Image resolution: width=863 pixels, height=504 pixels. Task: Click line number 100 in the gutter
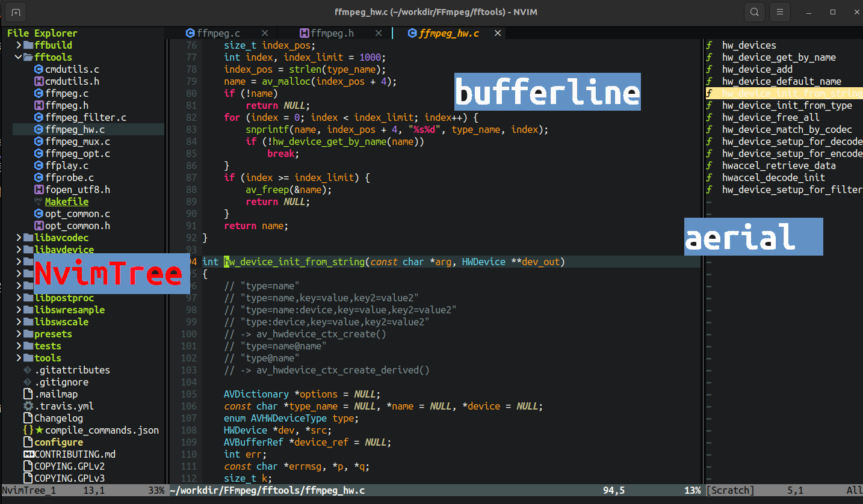point(188,334)
